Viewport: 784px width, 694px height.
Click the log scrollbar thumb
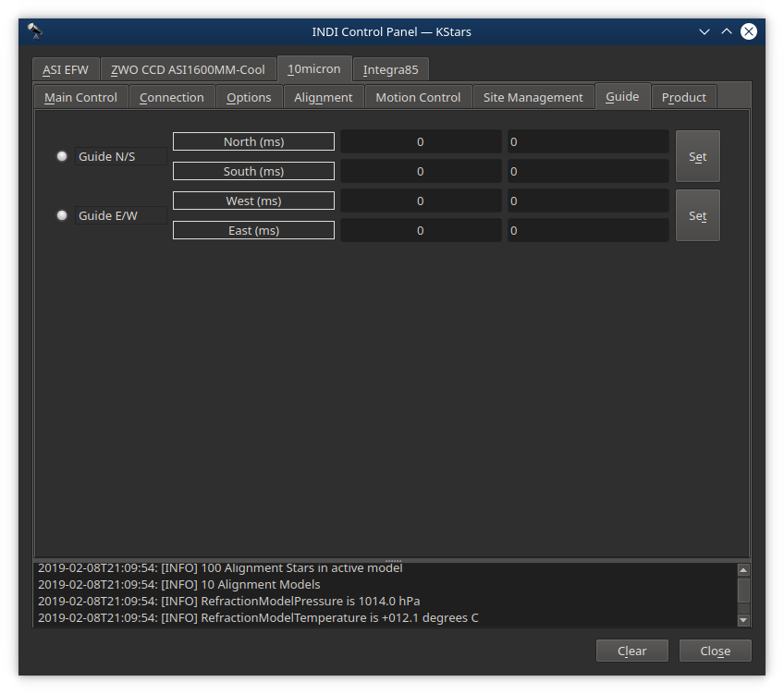point(743,591)
